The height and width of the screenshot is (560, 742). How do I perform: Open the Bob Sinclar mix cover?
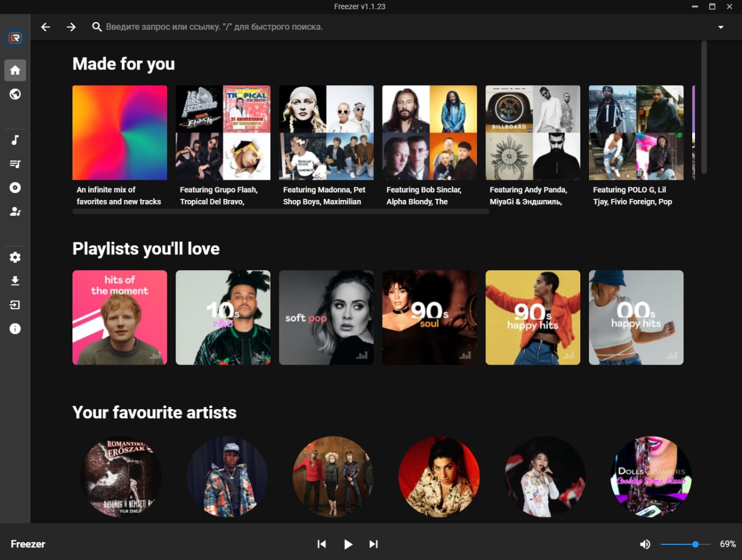(430, 133)
